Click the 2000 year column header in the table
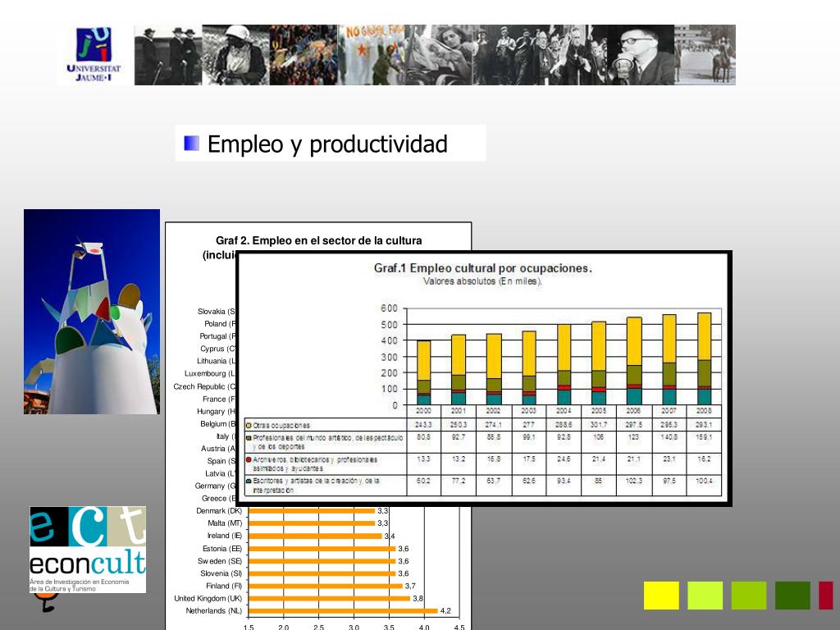This screenshot has height=630, width=840. click(x=423, y=411)
